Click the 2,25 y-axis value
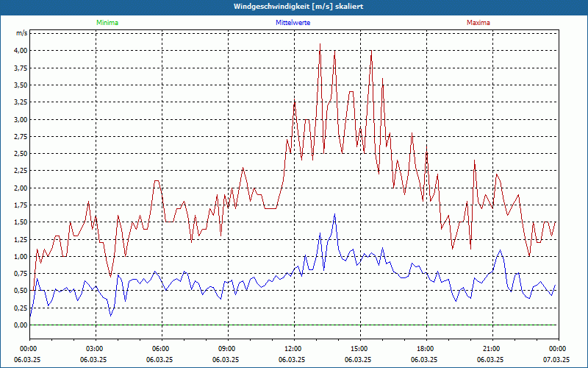Screen dimensions: 588x368 point(21,171)
